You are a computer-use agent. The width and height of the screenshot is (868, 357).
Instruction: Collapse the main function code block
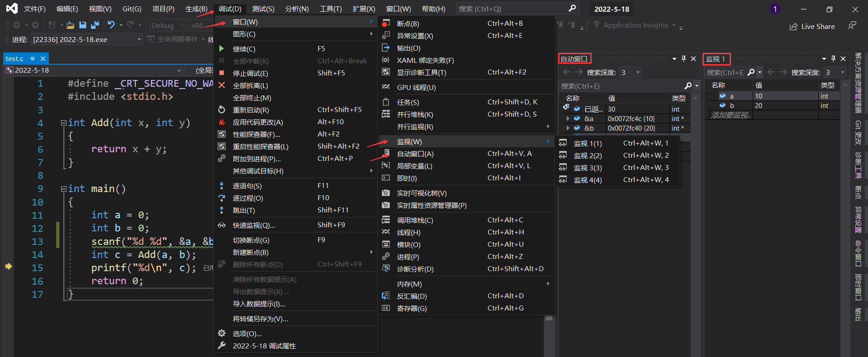pos(64,189)
